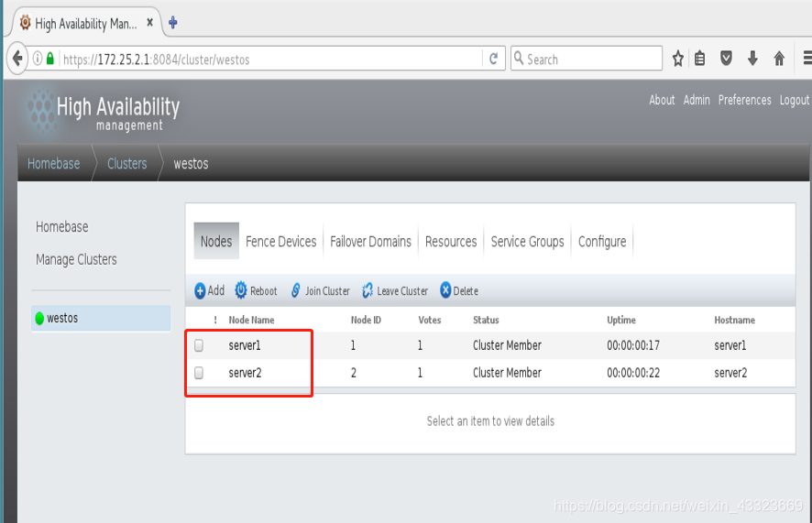
Task: Open the Admin link
Action: point(697,100)
